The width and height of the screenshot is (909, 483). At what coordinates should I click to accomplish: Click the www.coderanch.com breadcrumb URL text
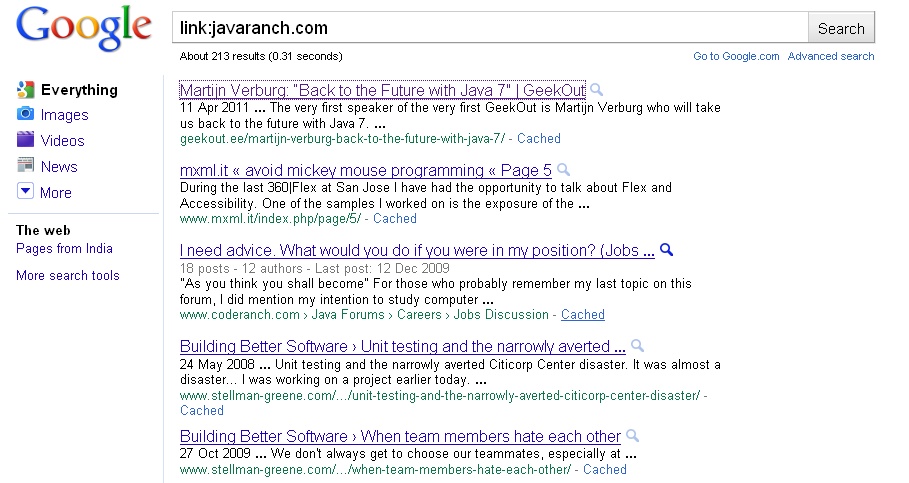364,314
